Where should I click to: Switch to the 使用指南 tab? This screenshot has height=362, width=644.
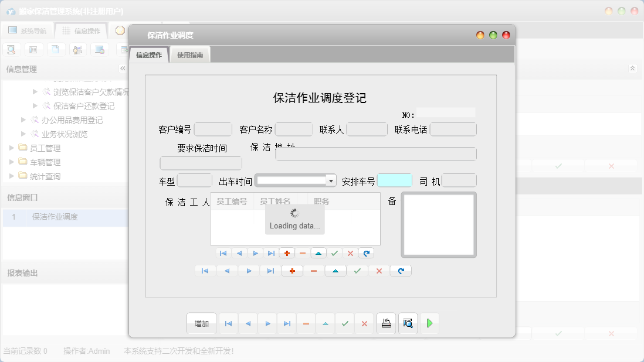(x=190, y=54)
